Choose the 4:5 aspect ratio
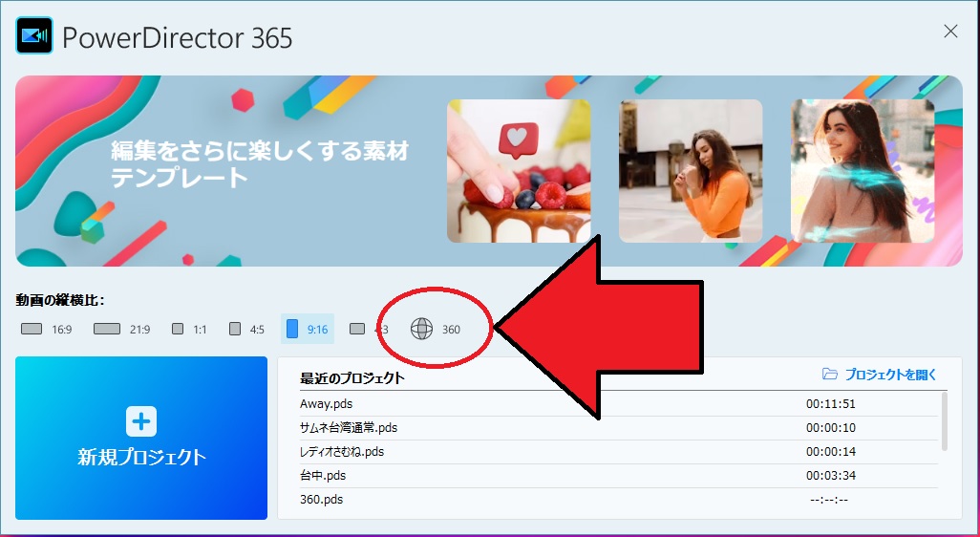Screen dimensions: 980x537 [246, 329]
